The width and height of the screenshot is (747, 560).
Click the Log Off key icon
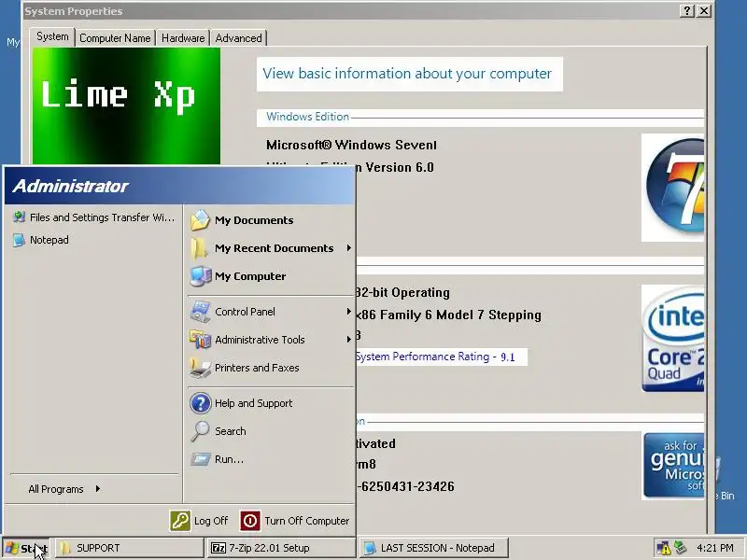(x=180, y=521)
